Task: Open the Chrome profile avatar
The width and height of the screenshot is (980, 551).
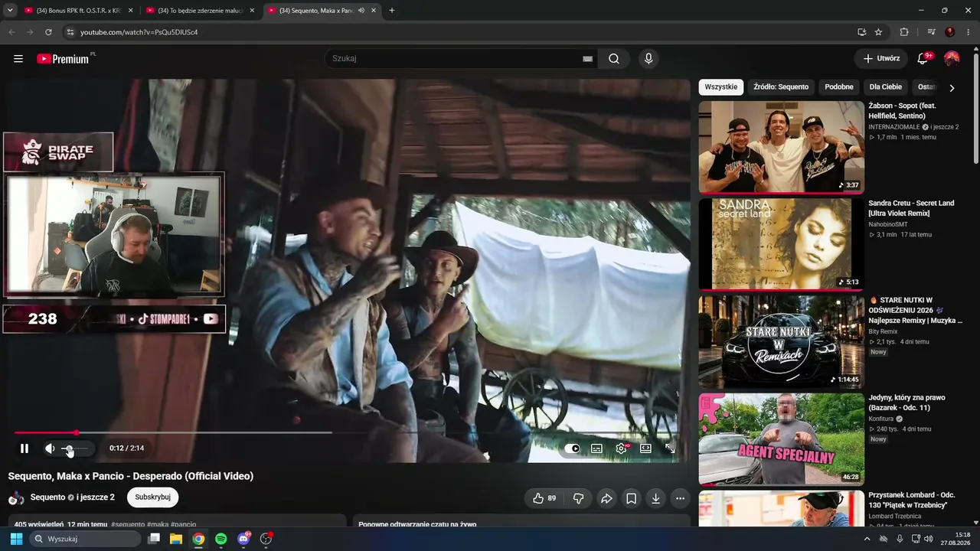Action: coord(950,32)
